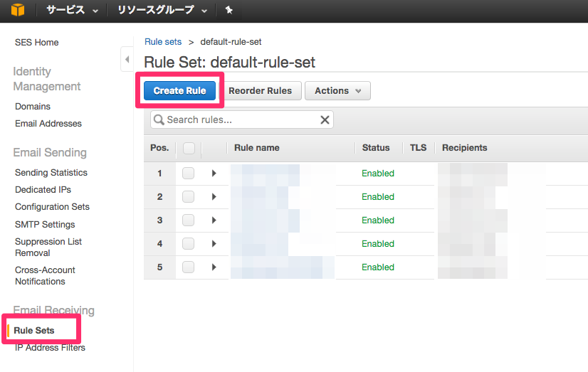Open Dedicated IPs in the sidebar
The image size is (588, 372).
click(43, 190)
